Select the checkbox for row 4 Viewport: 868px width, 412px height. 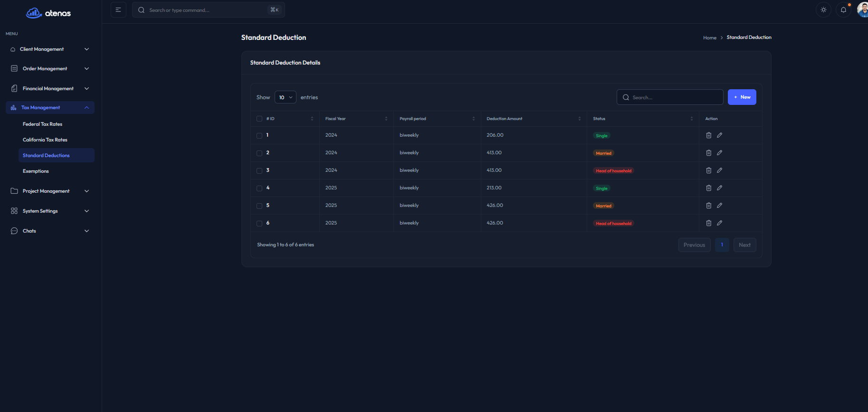(x=259, y=188)
